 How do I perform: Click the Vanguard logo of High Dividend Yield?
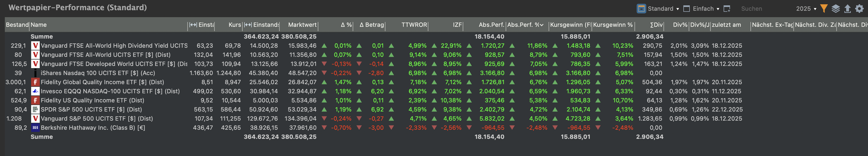(x=35, y=46)
